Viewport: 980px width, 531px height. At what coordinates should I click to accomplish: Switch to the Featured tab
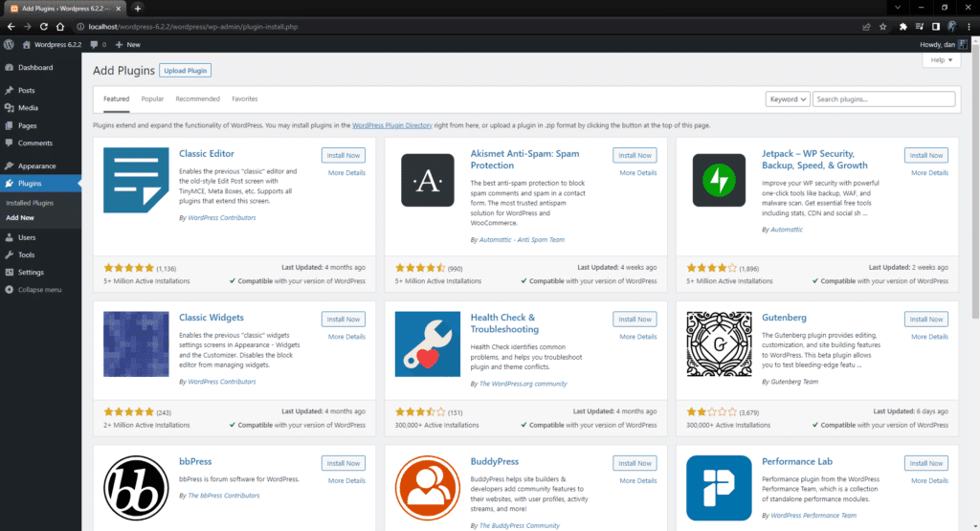116,99
